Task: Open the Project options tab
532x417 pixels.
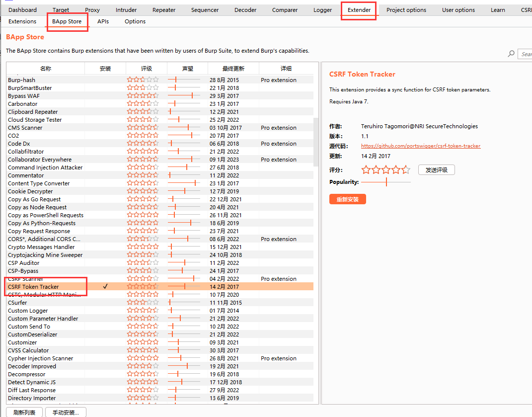Action: click(x=406, y=10)
